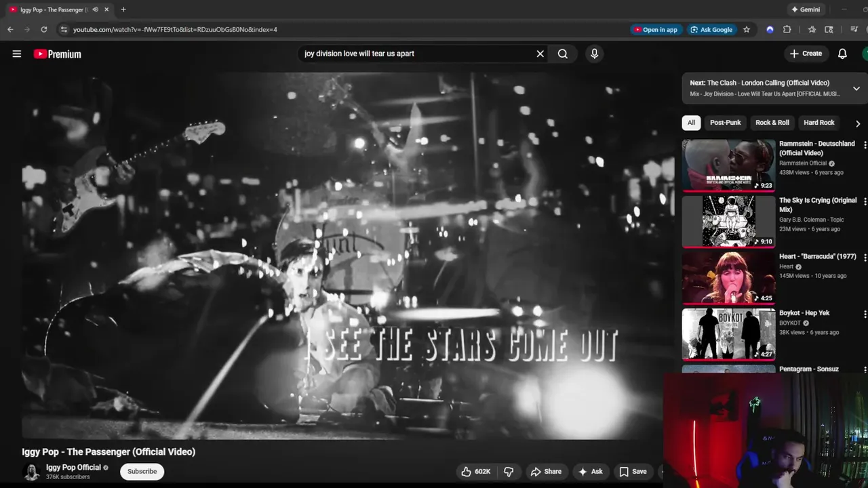Open Gary B.B. Coleman - Topic channel

pos(813,220)
